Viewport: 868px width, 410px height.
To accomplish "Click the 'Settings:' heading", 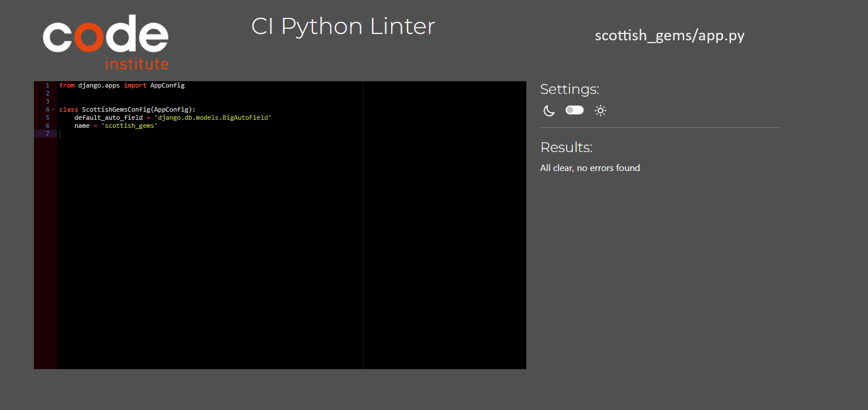I will coord(569,89).
